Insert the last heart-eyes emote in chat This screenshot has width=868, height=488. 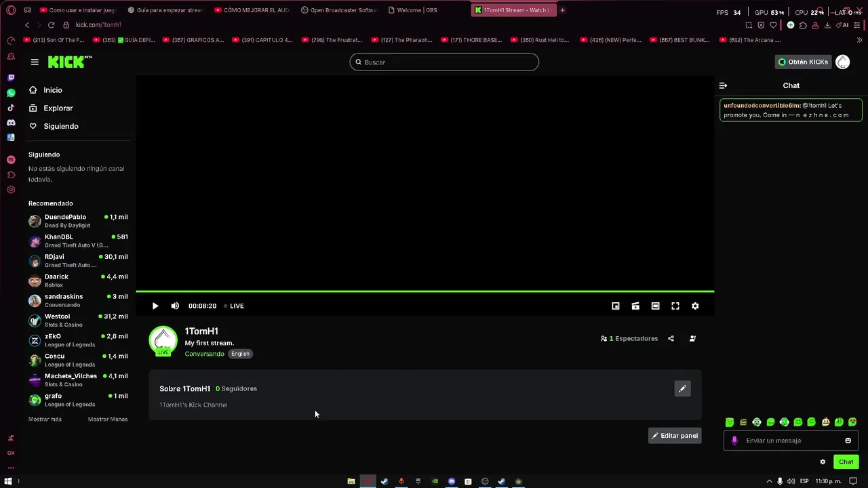852,422
